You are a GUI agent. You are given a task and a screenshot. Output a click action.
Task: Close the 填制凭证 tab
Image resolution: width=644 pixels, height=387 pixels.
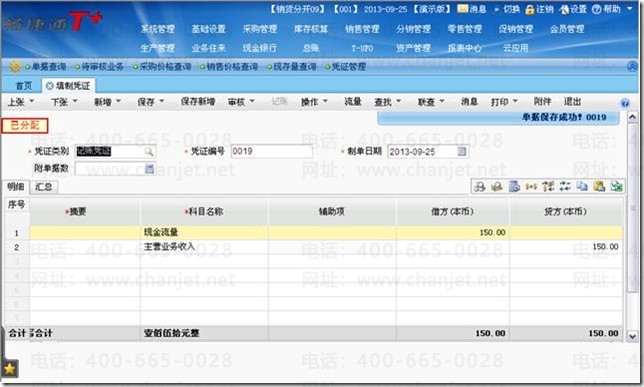pyautogui.click(x=49, y=86)
